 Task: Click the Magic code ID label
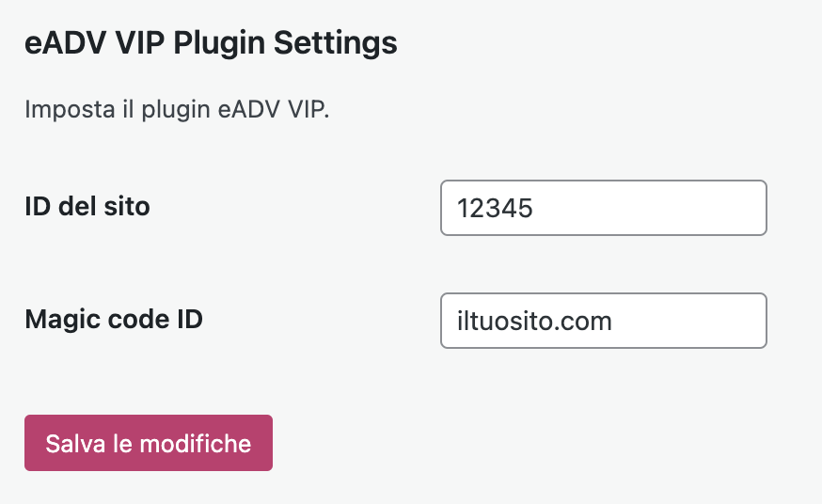click(114, 319)
